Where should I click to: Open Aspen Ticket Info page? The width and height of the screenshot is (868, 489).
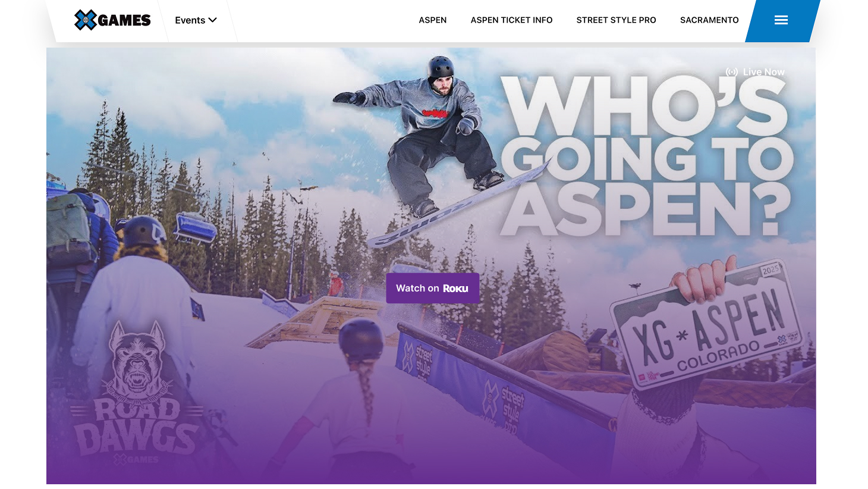[x=511, y=20]
